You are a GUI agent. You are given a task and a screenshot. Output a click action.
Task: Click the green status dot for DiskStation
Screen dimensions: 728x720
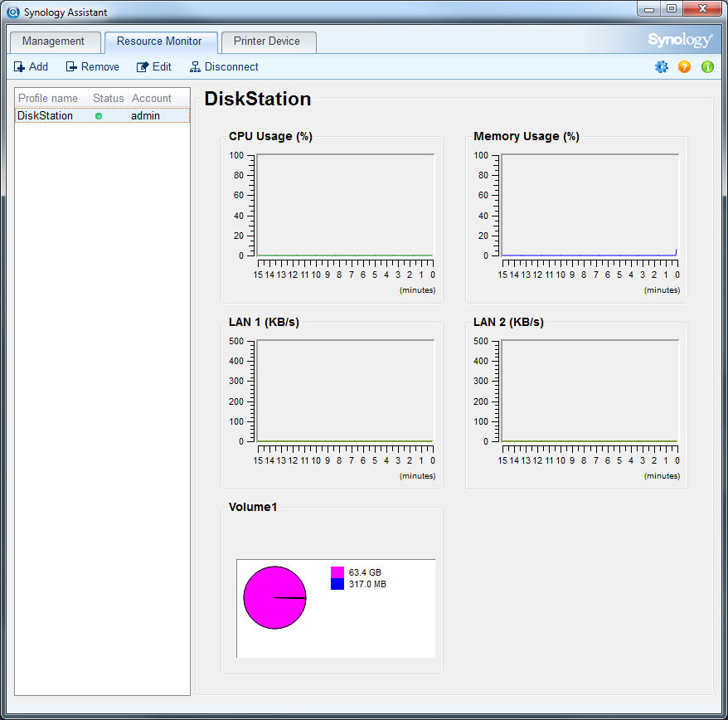point(99,116)
